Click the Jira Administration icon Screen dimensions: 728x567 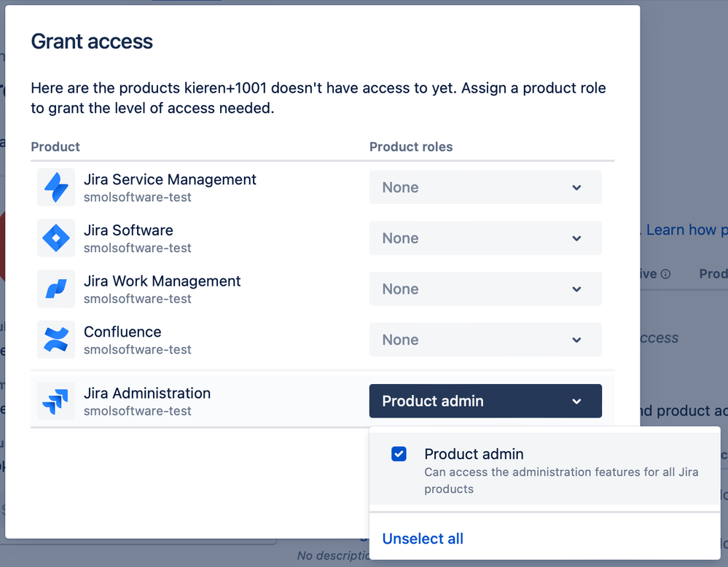(x=55, y=401)
